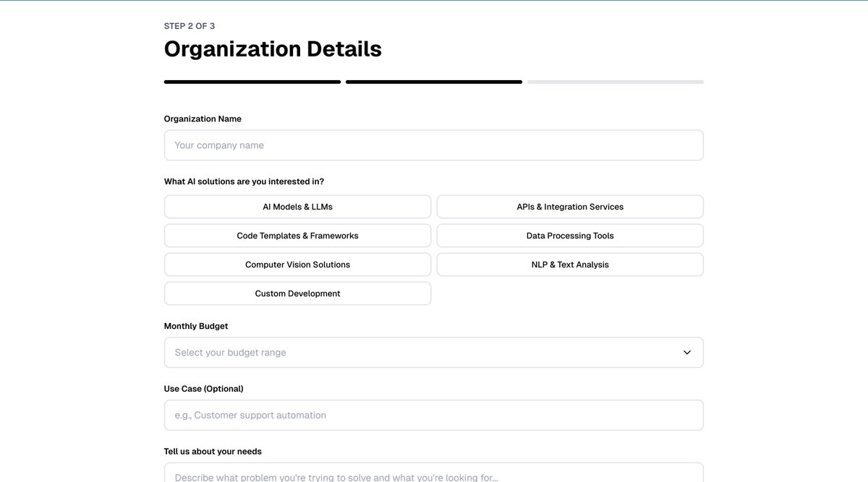Click the AI solutions question label

tap(244, 181)
